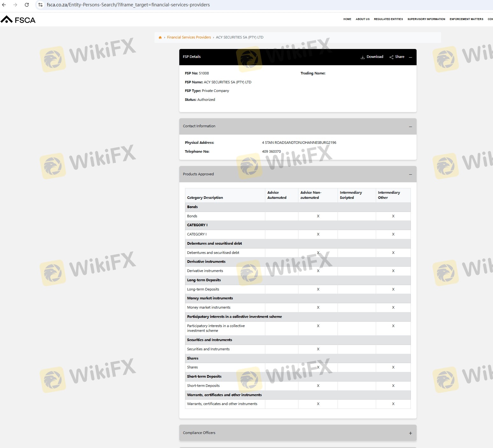Image resolution: width=493 pixels, height=448 pixels.
Task: Open the Regulated Entities menu
Action: click(388, 19)
